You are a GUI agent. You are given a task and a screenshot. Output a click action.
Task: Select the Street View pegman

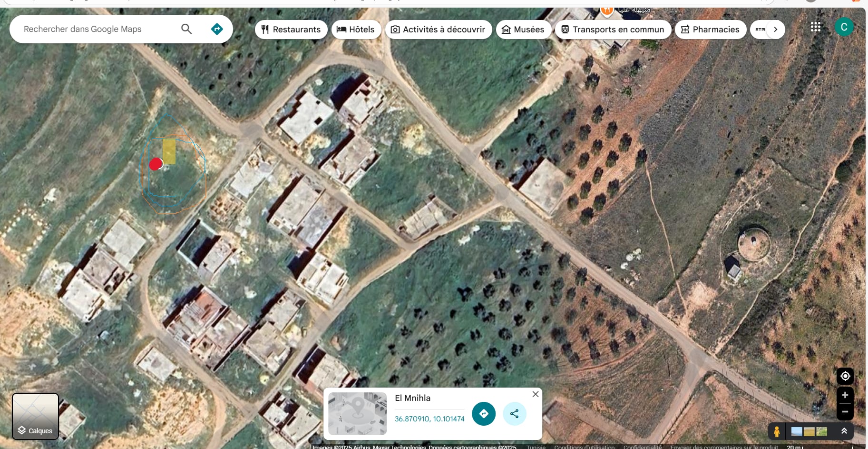click(777, 431)
